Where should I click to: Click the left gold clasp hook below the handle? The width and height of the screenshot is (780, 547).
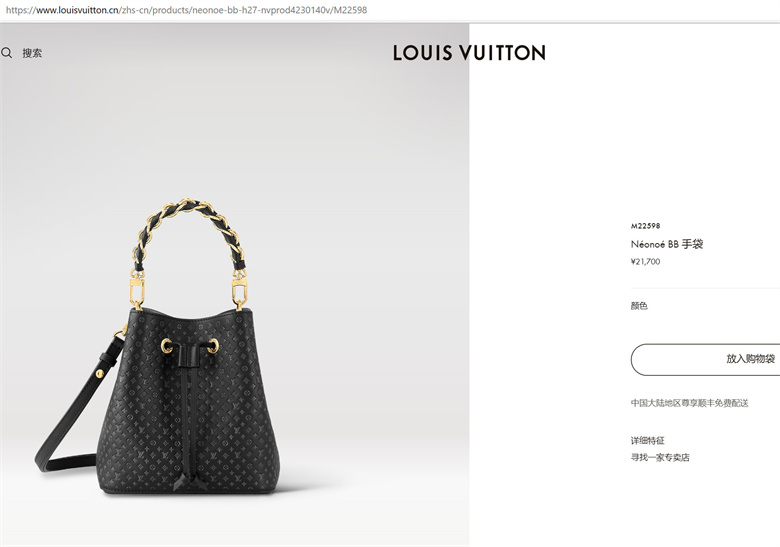click(137, 290)
